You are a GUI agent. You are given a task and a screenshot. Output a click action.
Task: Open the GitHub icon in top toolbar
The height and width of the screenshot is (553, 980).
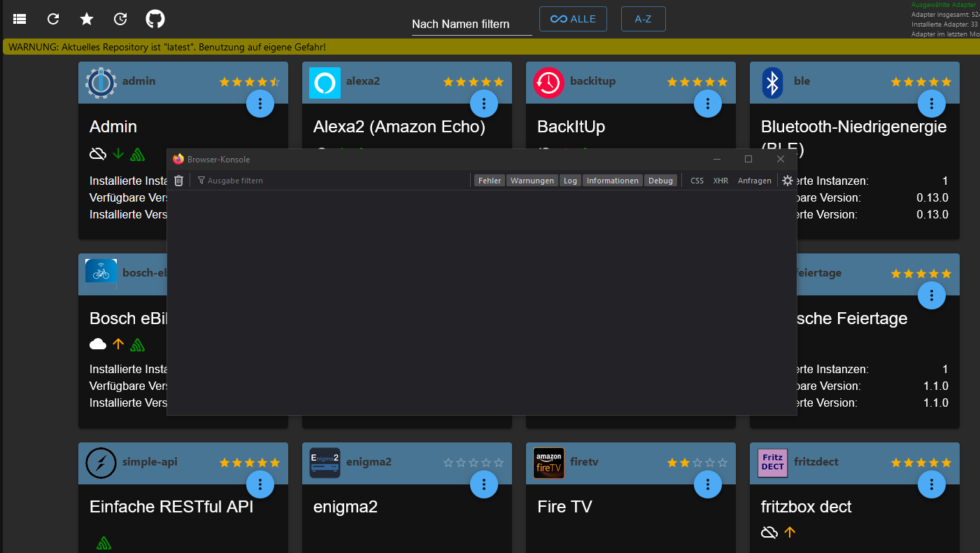155,19
